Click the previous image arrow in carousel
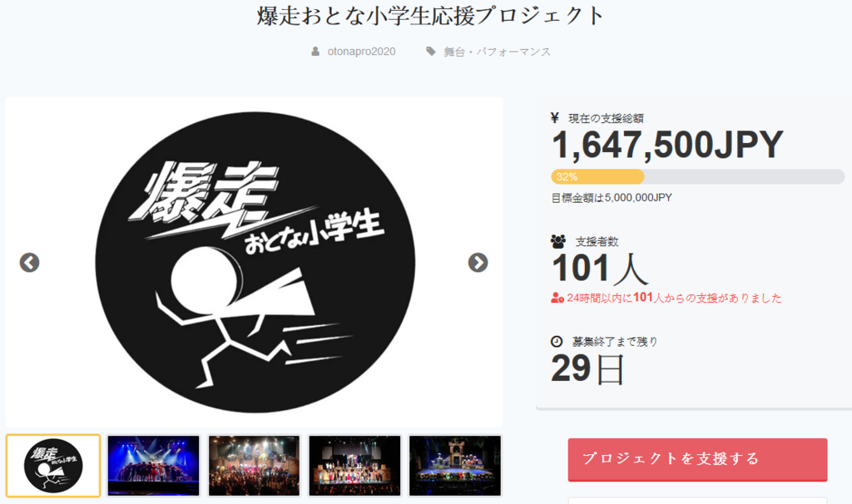Screen dimensions: 852x504 pos(29,263)
